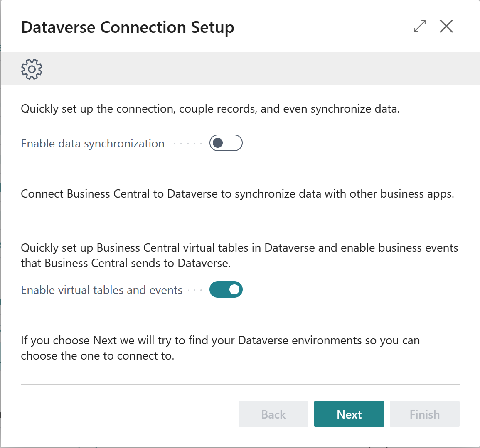Click 'If you choose Next' paragraph
The width and height of the screenshot is (480, 448).
220,348
